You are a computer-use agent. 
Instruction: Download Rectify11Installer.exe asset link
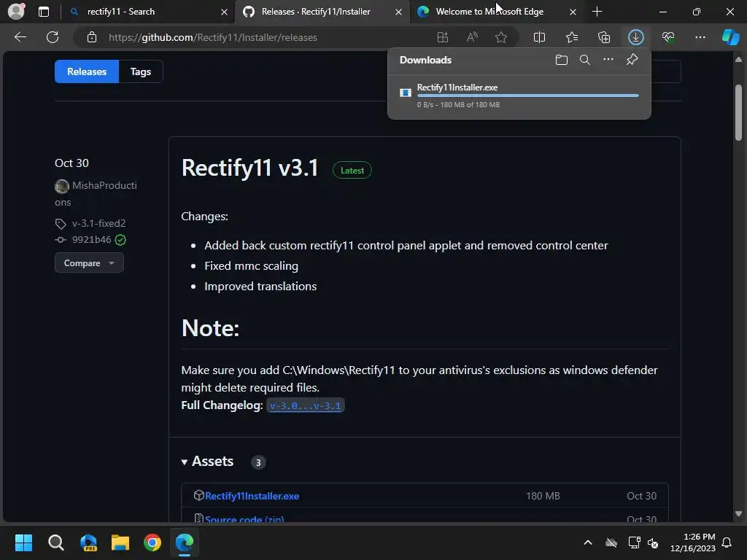point(252,496)
